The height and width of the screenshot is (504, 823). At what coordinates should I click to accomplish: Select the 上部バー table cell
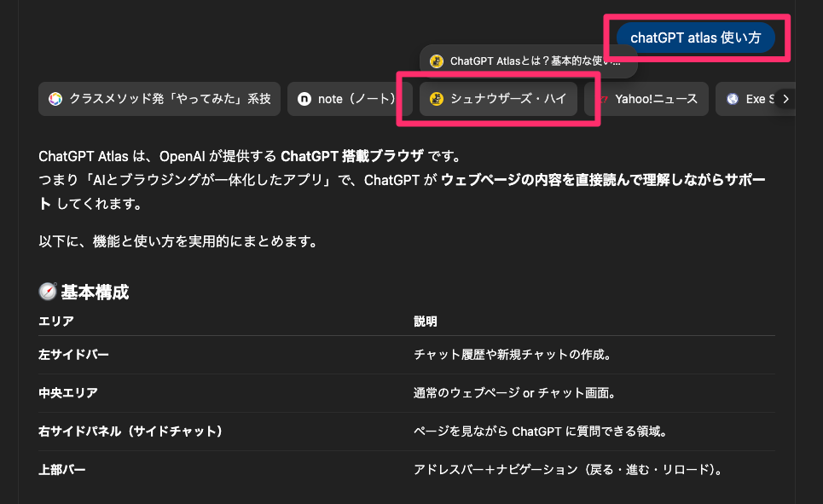coord(62,469)
